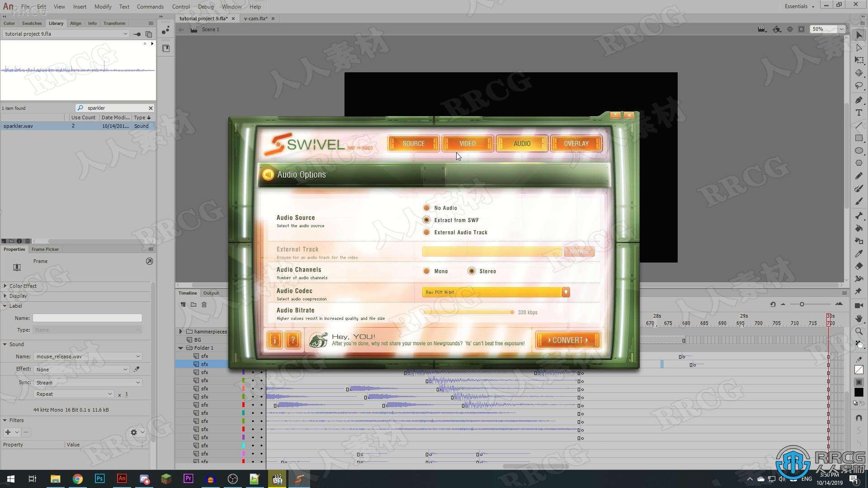The width and height of the screenshot is (868, 488).
Task: Click the black fill color swatch
Action: click(x=859, y=392)
